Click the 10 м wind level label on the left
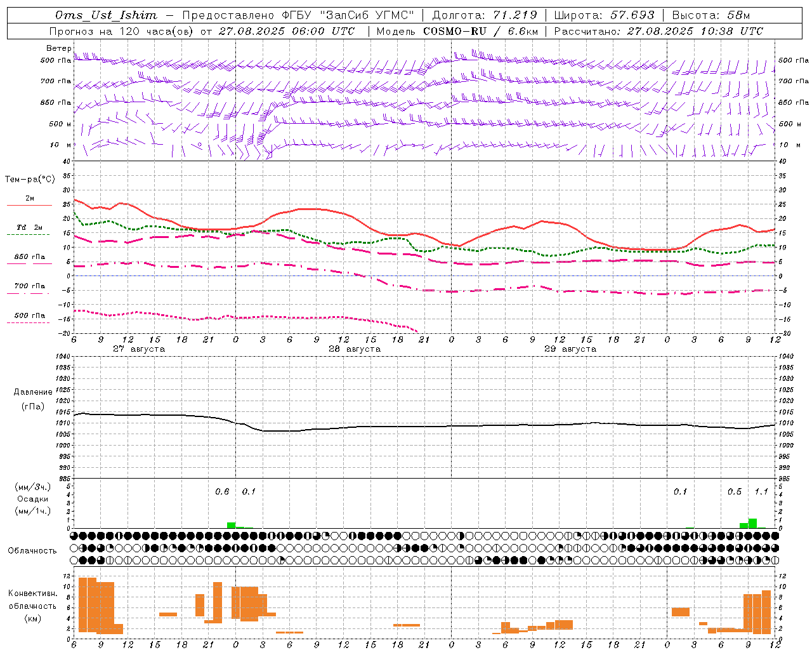 coord(61,145)
